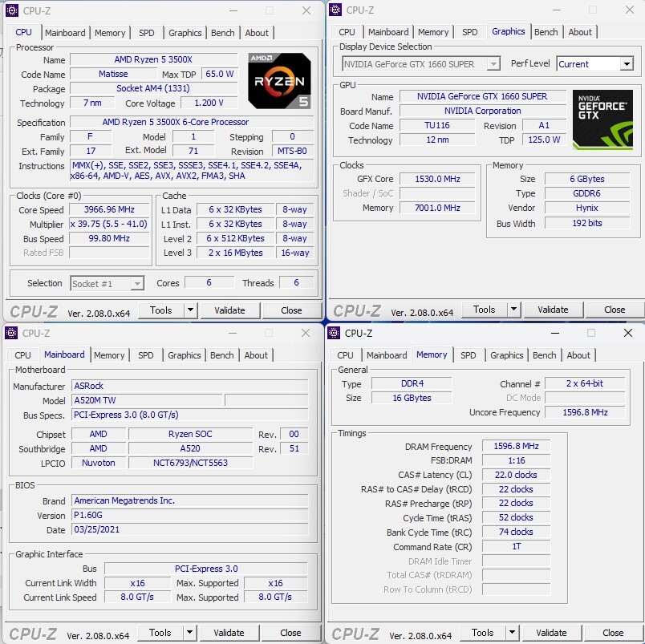Open About tab in Mainboard window

pos(256,355)
